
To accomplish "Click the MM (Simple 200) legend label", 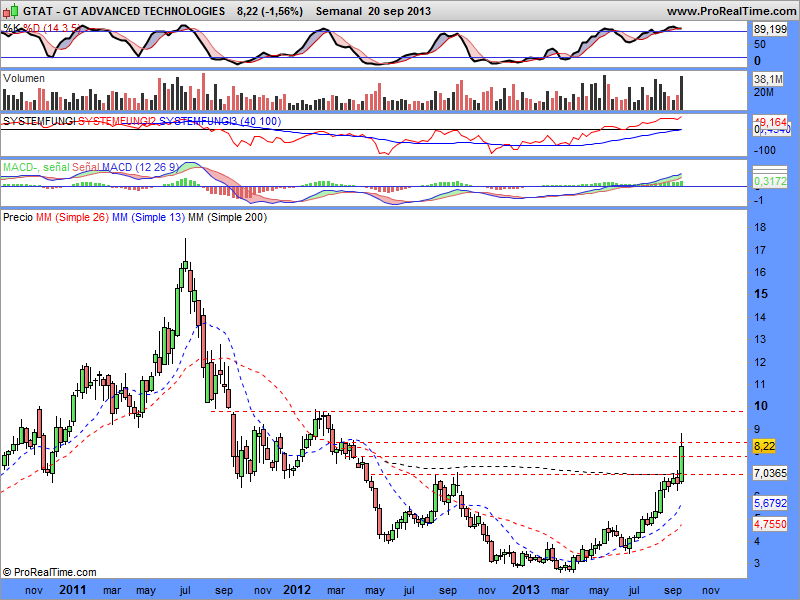I will coord(228,217).
